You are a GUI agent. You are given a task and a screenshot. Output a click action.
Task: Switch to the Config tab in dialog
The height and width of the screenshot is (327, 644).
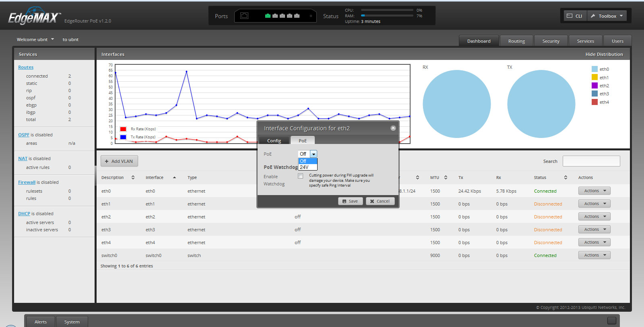click(x=274, y=140)
